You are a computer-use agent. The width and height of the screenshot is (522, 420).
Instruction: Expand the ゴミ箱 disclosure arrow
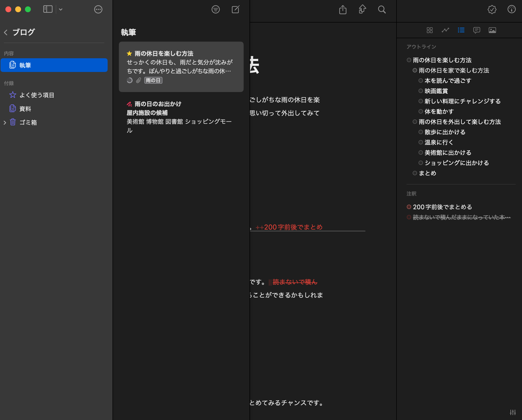5,122
